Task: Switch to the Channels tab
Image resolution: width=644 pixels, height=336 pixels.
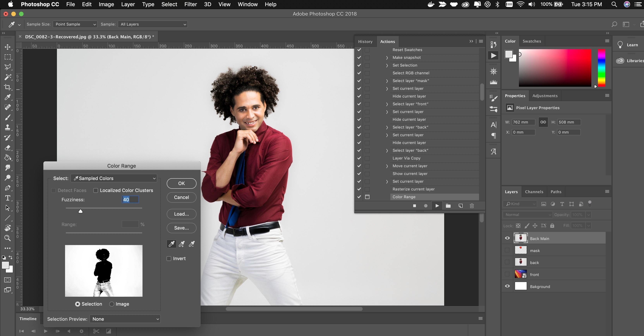Action: click(x=534, y=192)
